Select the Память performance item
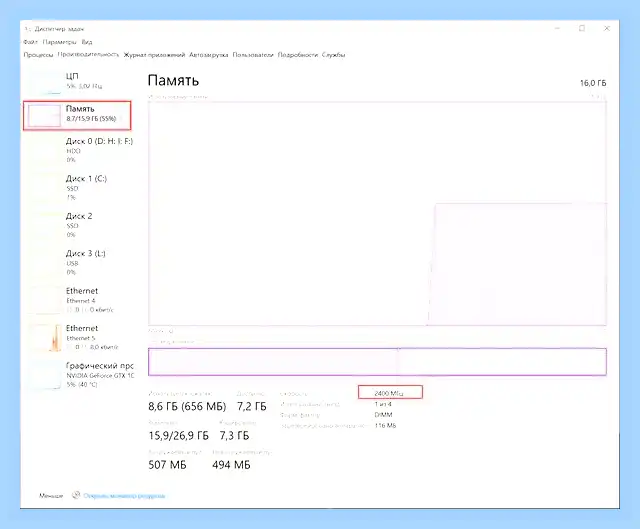The image size is (640, 529). click(x=78, y=116)
